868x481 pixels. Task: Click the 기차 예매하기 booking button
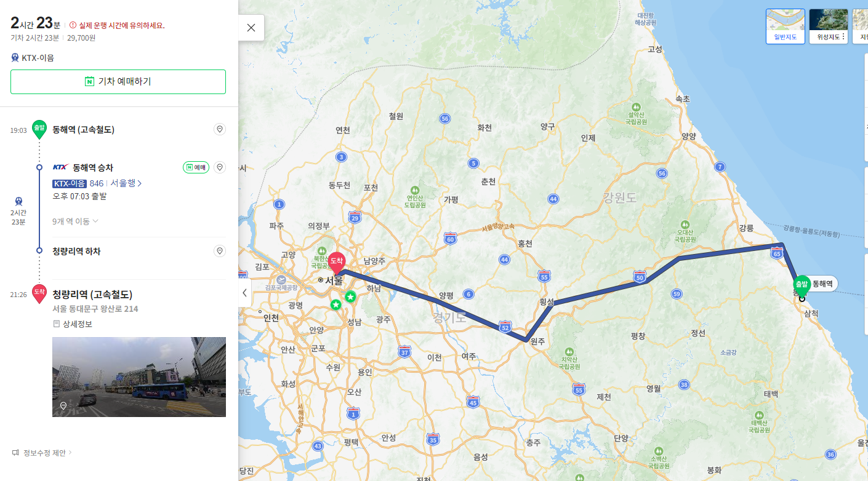(x=118, y=81)
